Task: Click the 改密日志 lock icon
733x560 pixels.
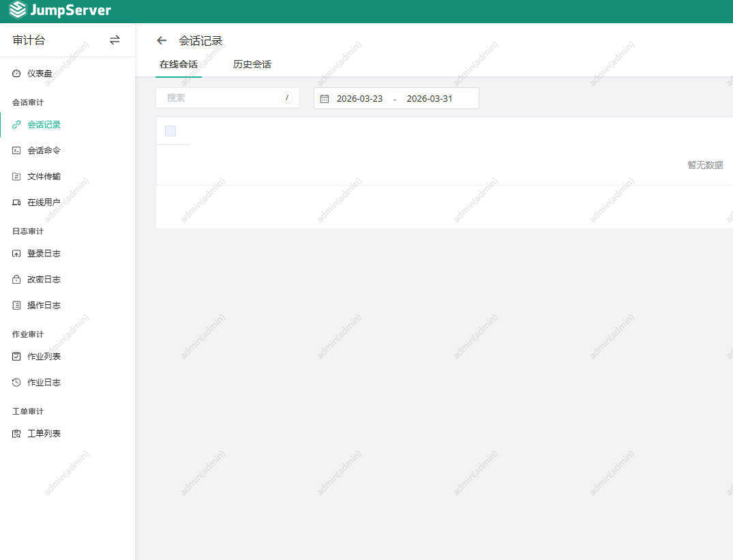Action: [x=16, y=280]
